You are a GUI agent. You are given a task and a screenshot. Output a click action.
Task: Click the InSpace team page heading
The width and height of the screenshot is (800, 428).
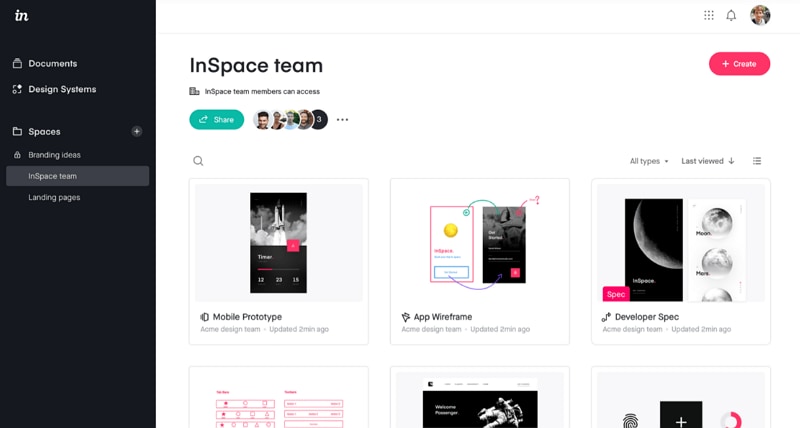click(x=256, y=65)
